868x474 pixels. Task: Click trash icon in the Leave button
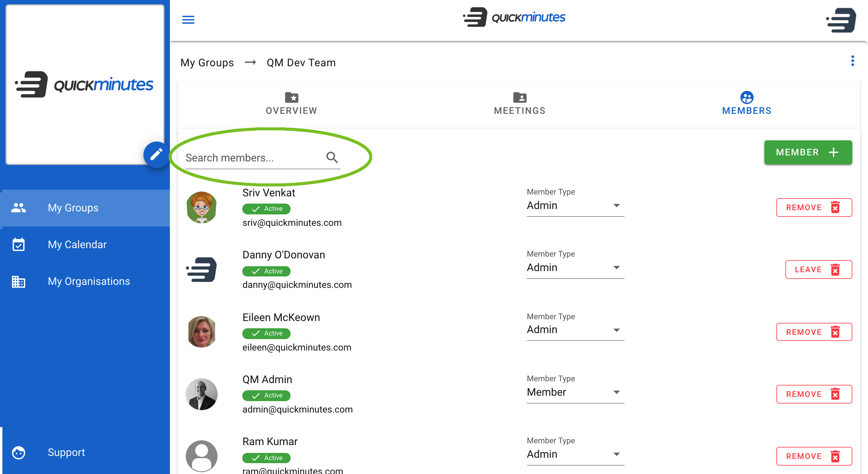835,270
